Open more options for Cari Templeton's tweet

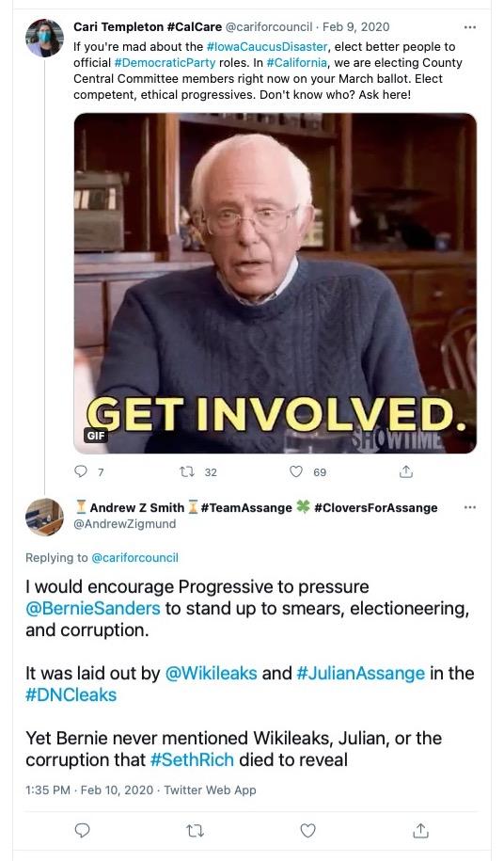pyautogui.click(x=470, y=27)
